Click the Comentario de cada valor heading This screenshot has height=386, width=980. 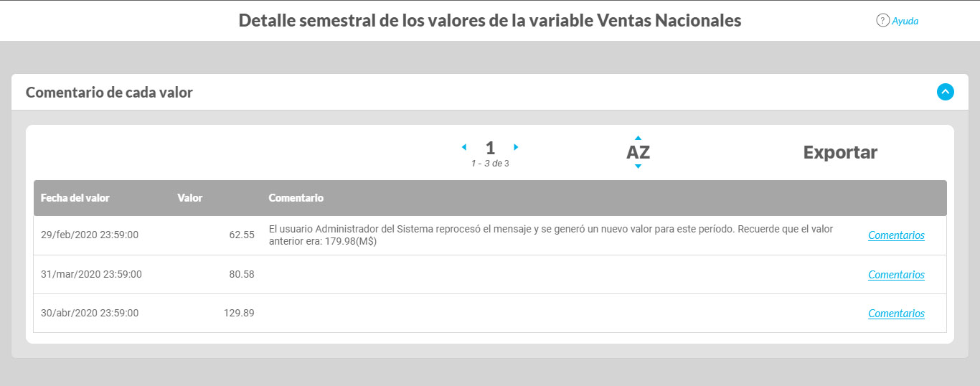(109, 93)
